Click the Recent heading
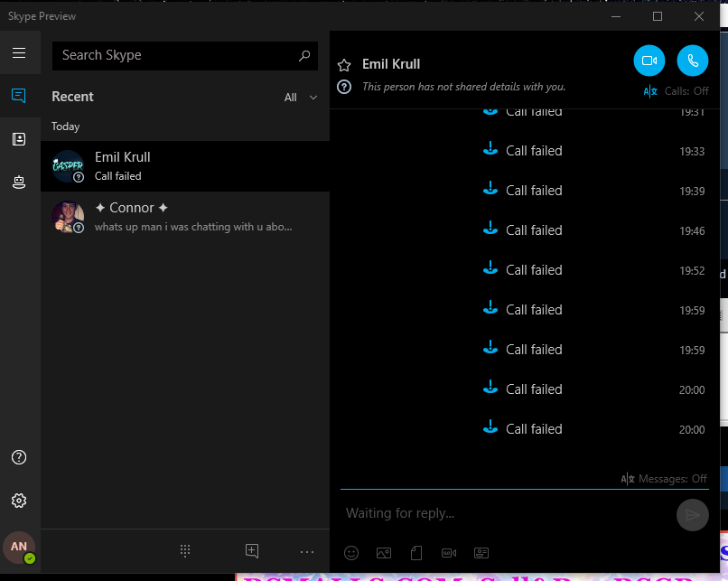 click(x=72, y=97)
